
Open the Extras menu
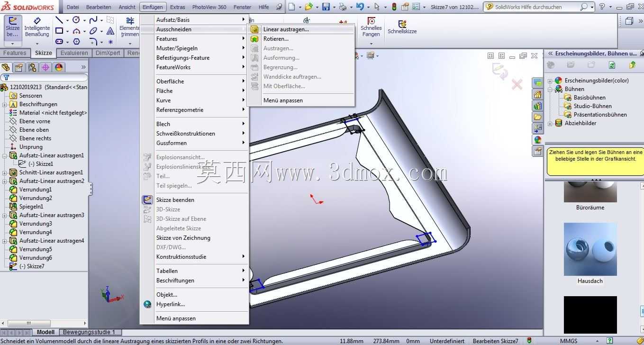point(178,7)
